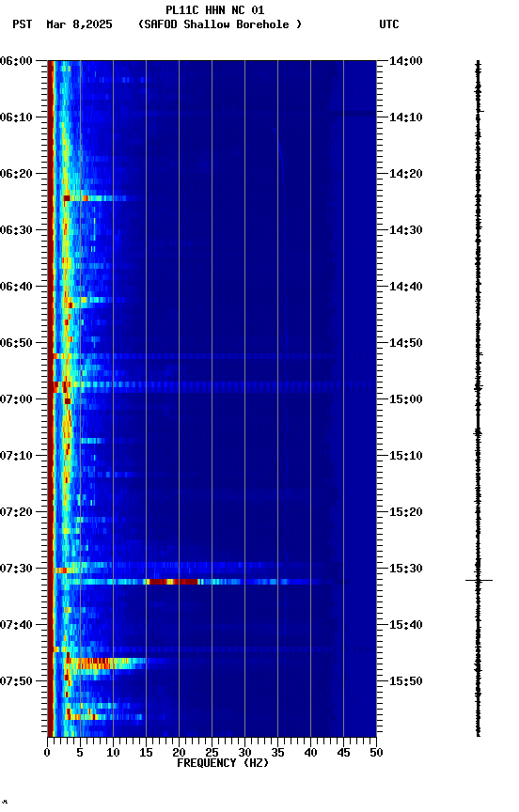Click the 0 Hz frequency axis label
This screenshot has width=519, height=812.
click(x=48, y=753)
